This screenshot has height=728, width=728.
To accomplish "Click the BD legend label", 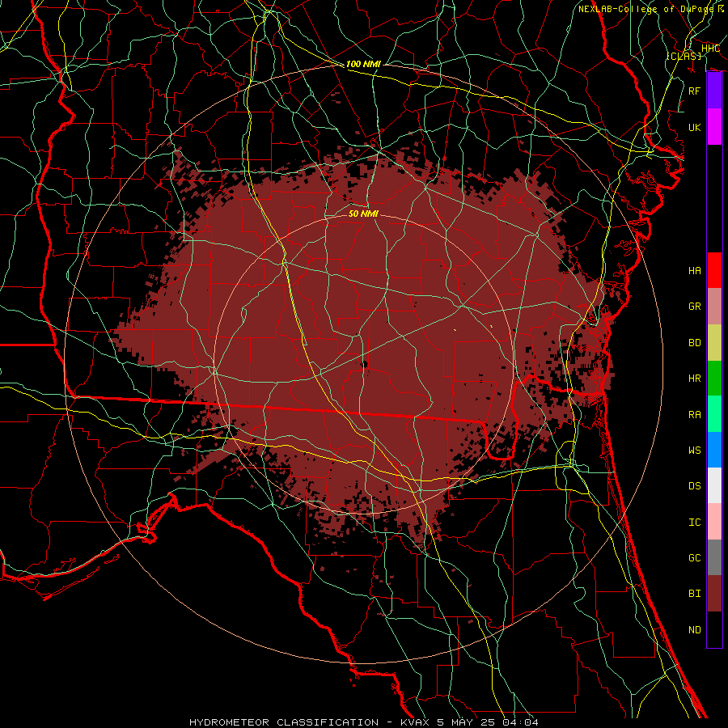I will pyautogui.click(x=695, y=343).
